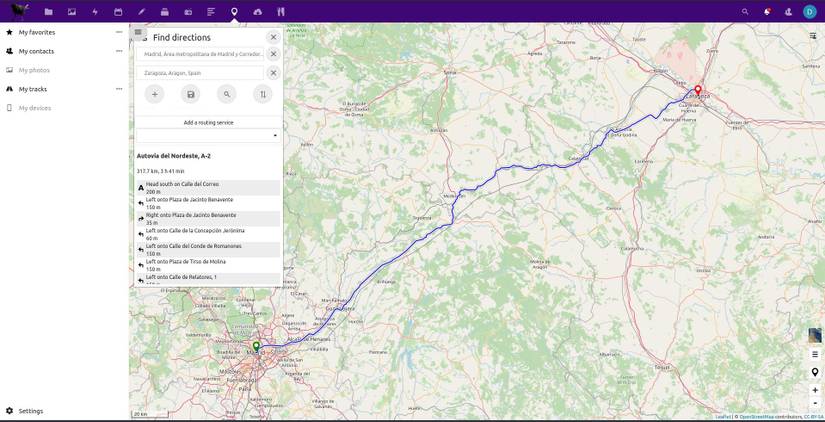Viewport: 825px width, 422px height.
Task: Open the Activity lightning icon
Action: pos(95,12)
